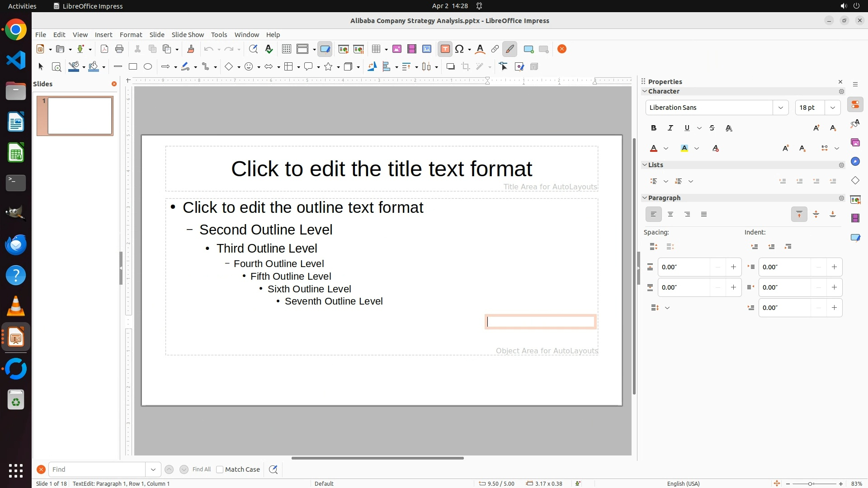Open the Format menu

(131, 35)
